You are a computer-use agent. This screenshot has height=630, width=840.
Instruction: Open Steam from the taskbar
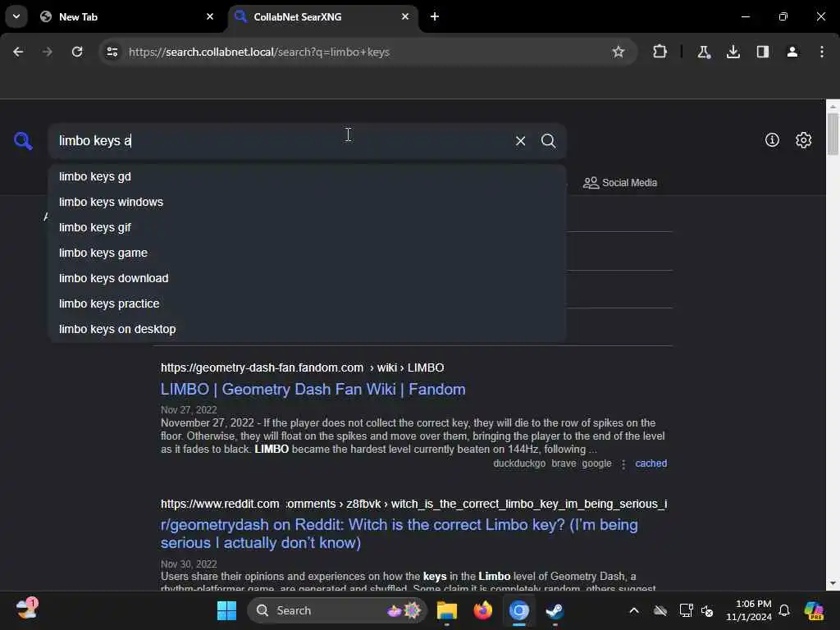pos(555,610)
